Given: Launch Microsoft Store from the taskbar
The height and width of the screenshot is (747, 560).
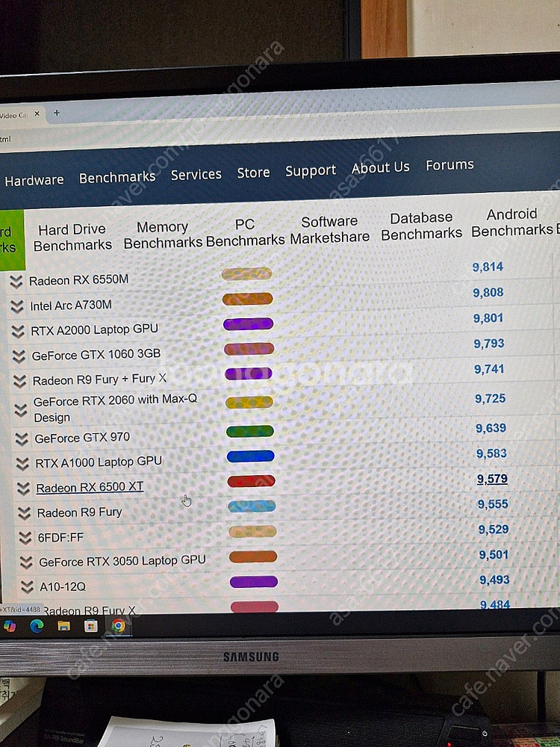Looking at the screenshot, I should [90, 626].
